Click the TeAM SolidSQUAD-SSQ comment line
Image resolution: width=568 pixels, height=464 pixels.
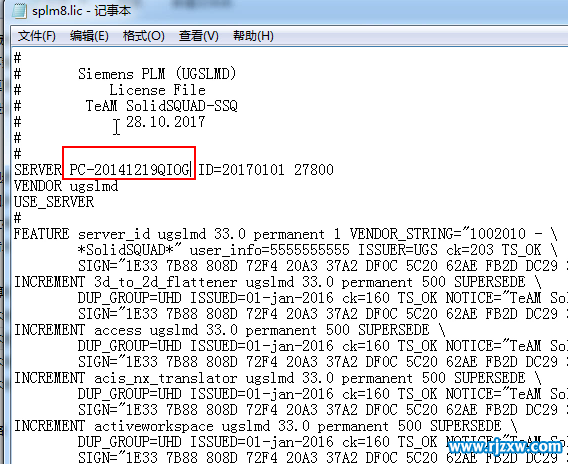[x=162, y=106]
